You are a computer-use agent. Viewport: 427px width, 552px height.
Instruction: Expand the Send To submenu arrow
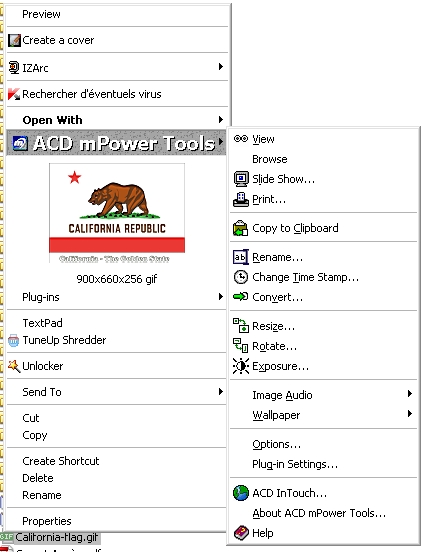tap(221, 391)
